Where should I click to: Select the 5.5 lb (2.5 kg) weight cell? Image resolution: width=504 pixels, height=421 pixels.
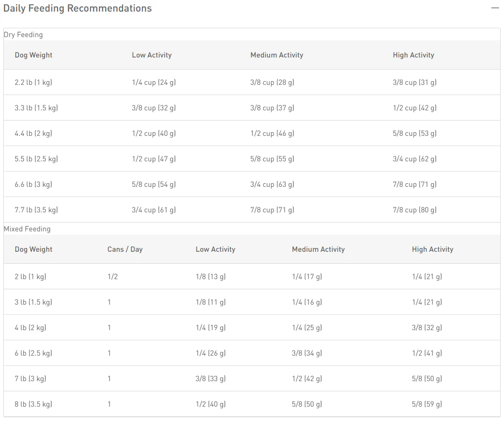(x=36, y=159)
